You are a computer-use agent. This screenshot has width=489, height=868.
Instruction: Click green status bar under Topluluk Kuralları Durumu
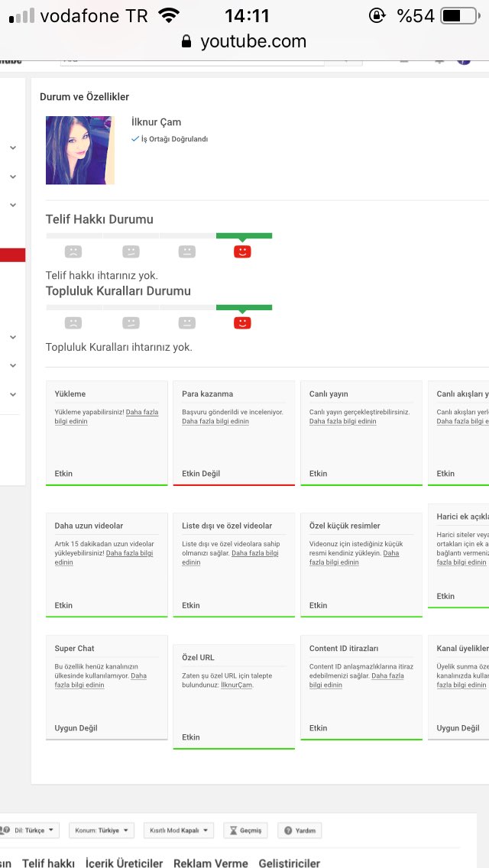[244, 307]
